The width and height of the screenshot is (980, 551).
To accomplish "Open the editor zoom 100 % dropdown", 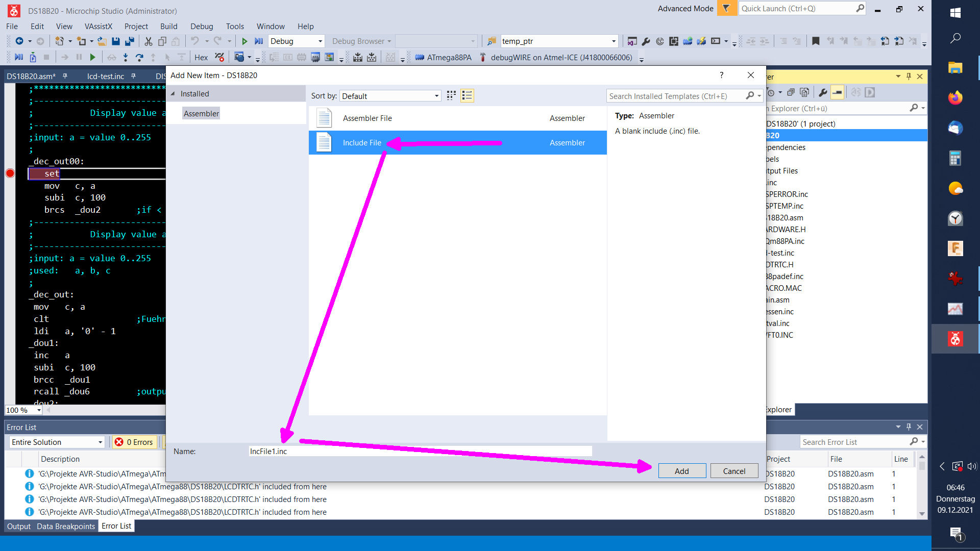I will 23,410.
